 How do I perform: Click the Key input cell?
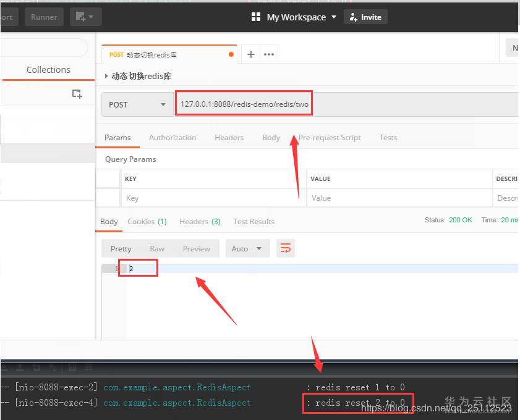(x=213, y=198)
